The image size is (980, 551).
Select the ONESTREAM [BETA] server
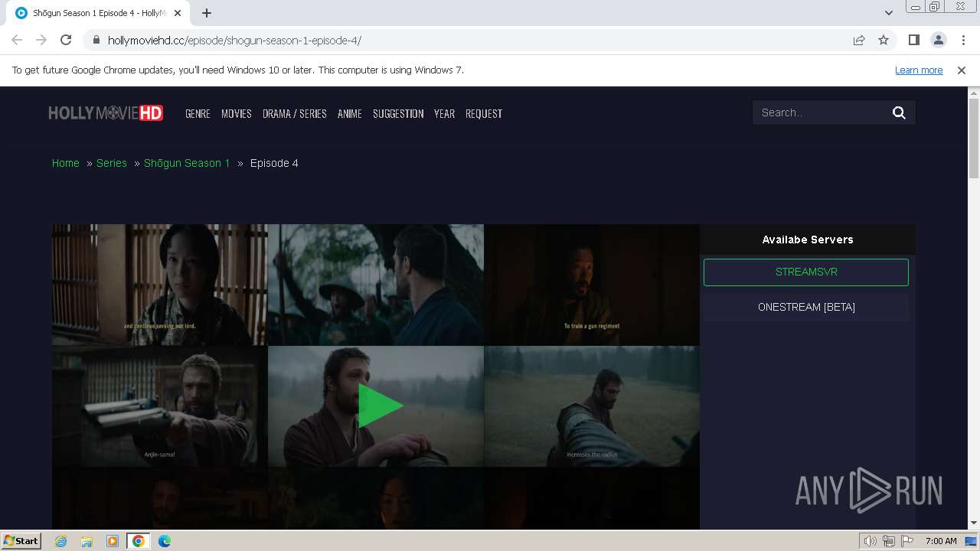tap(806, 307)
